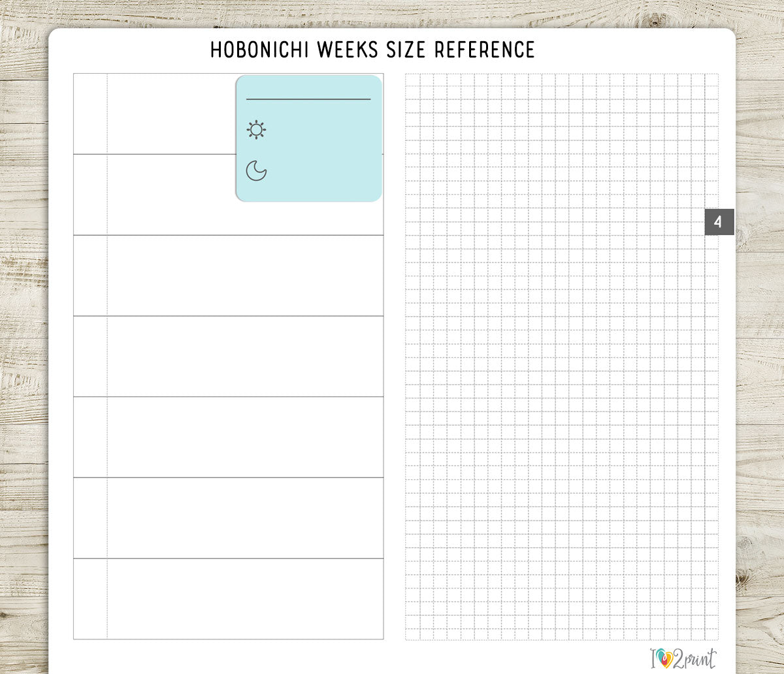Click the I 2 print logo
This screenshot has width=784, height=674.
pos(683,658)
